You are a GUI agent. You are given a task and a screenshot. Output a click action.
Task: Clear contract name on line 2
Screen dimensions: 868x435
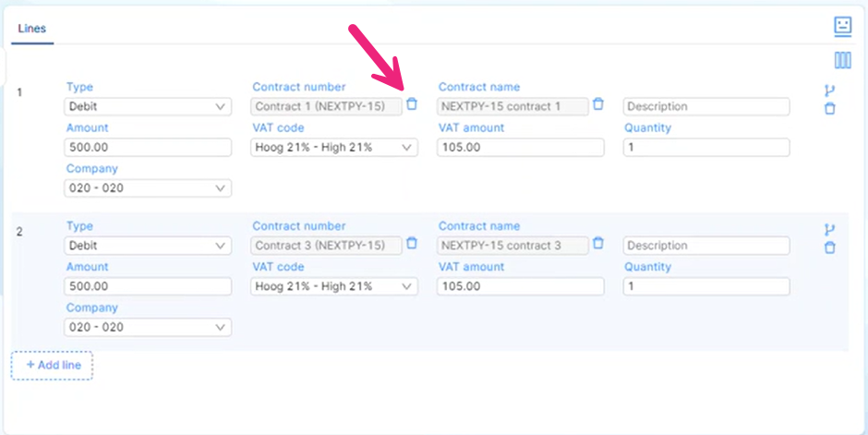(x=598, y=244)
